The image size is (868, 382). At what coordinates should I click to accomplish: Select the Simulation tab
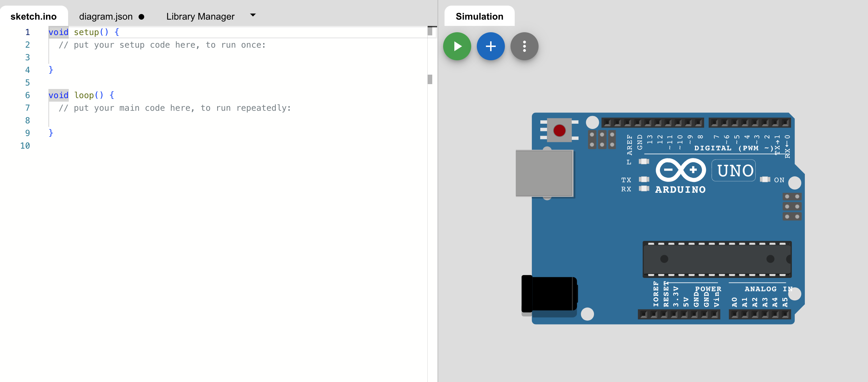point(479,16)
